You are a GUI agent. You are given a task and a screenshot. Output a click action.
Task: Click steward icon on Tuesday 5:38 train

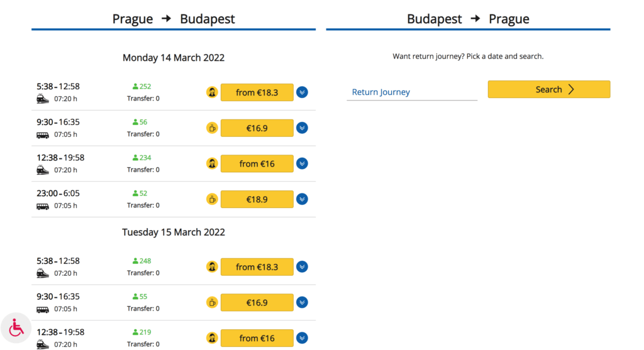click(x=212, y=267)
